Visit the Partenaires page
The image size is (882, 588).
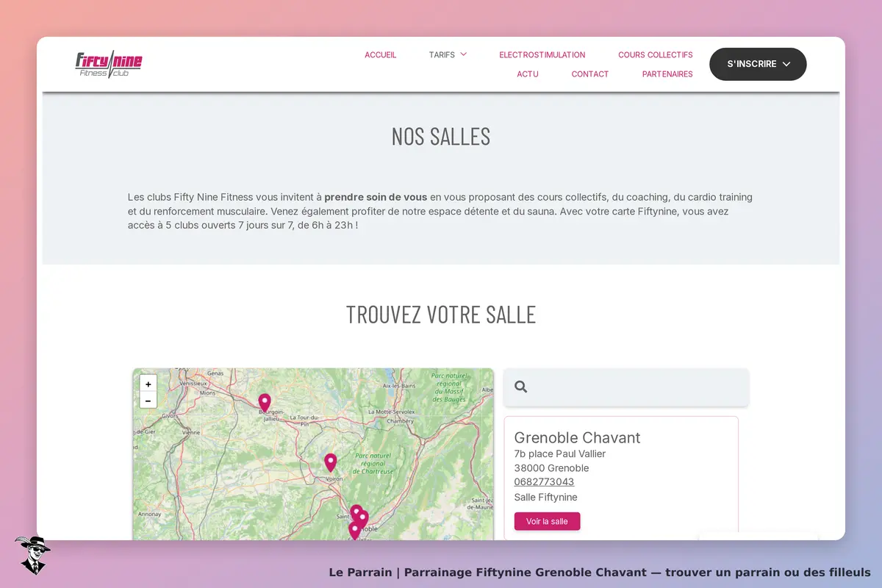point(667,74)
